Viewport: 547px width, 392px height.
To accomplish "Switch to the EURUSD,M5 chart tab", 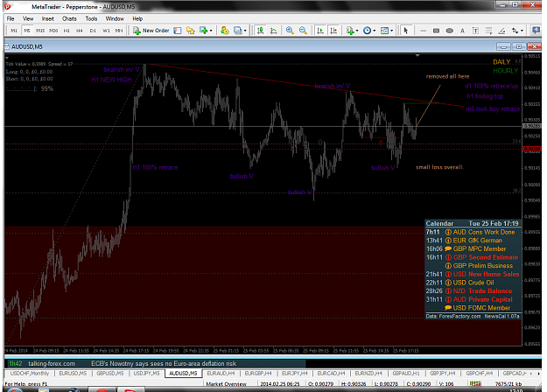I will point(73,374).
